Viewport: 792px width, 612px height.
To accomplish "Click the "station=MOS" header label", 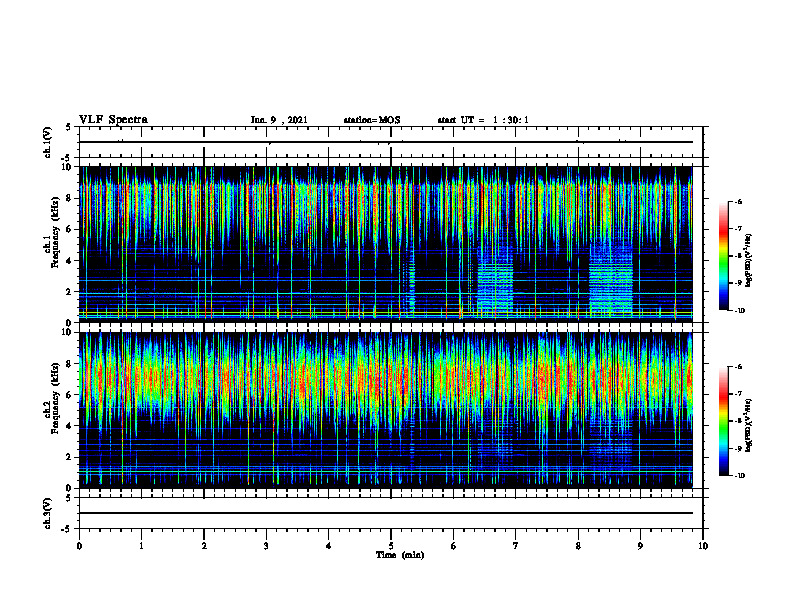I will click(x=372, y=120).
